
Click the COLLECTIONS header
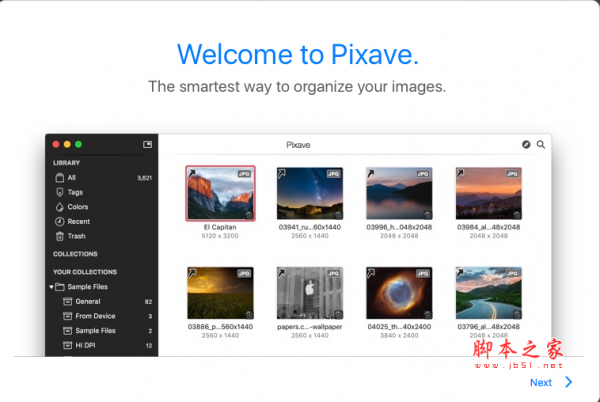(75, 254)
